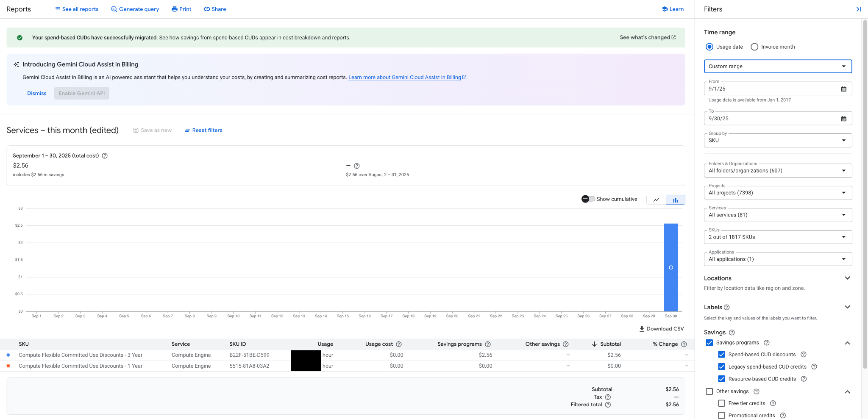
Task: Select the bar chart view icon
Action: tap(676, 199)
